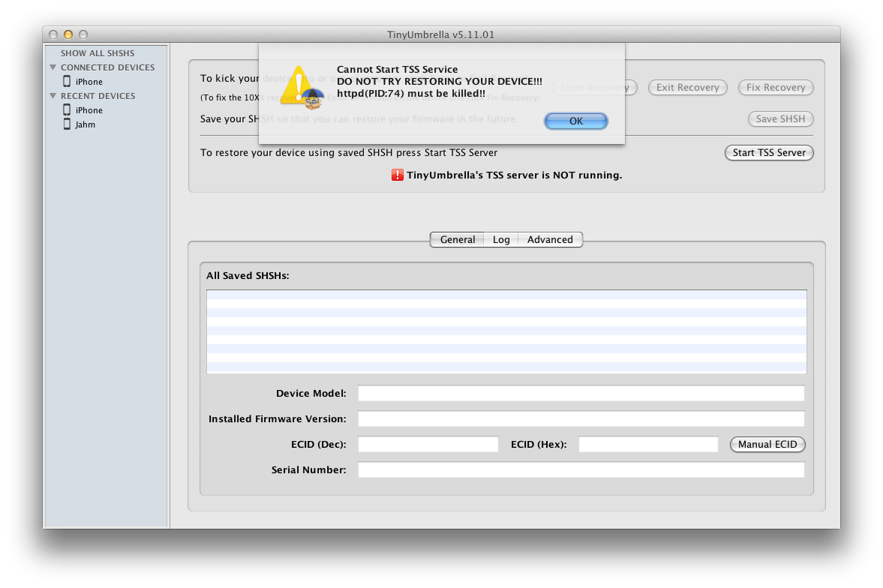Screen dimensions: 883x588
Task: Click Start TSS Server button
Action: (769, 153)
